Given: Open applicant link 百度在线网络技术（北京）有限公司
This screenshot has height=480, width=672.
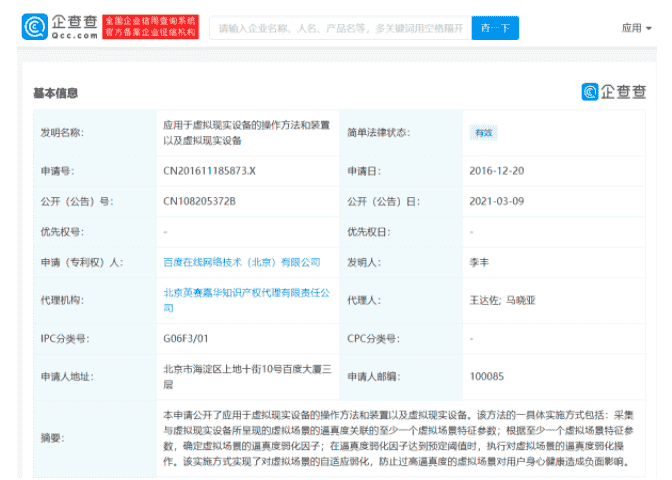Looking at the screenshot, I should 242,262.
